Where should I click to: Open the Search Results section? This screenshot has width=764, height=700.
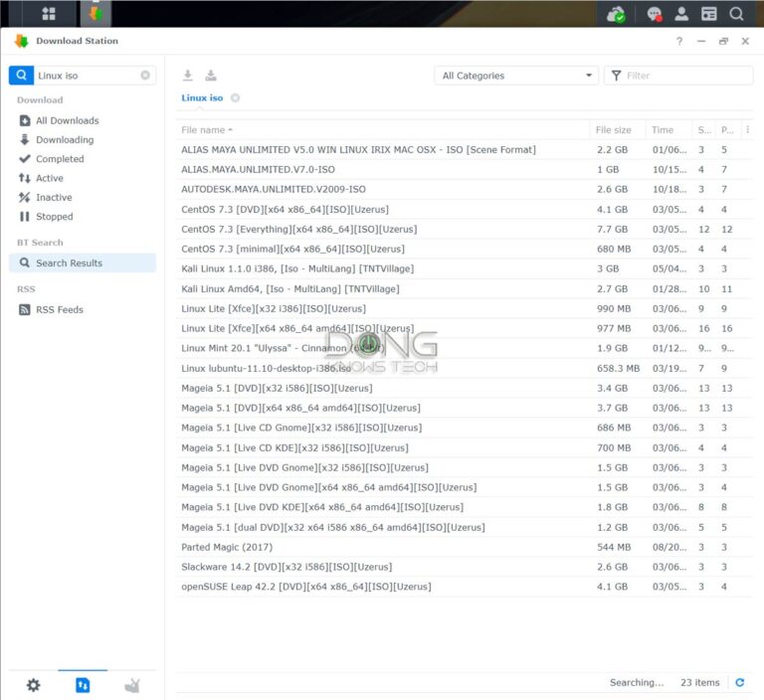(69, 263)
